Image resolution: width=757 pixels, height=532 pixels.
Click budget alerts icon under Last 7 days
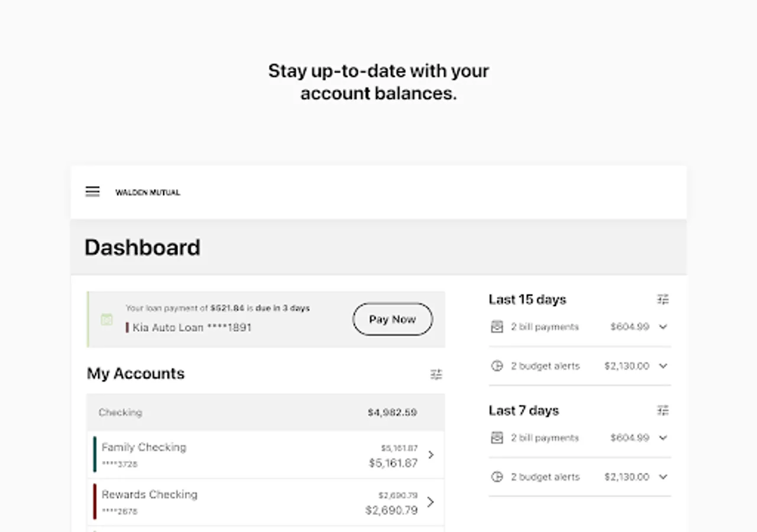pos(497,477)
